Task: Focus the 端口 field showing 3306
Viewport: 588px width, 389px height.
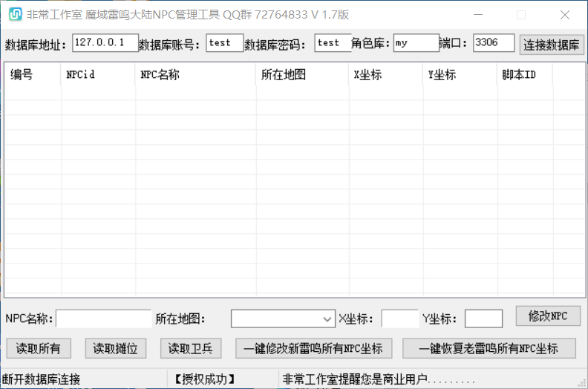Action: pyautogui.click(x=494, y=42)
